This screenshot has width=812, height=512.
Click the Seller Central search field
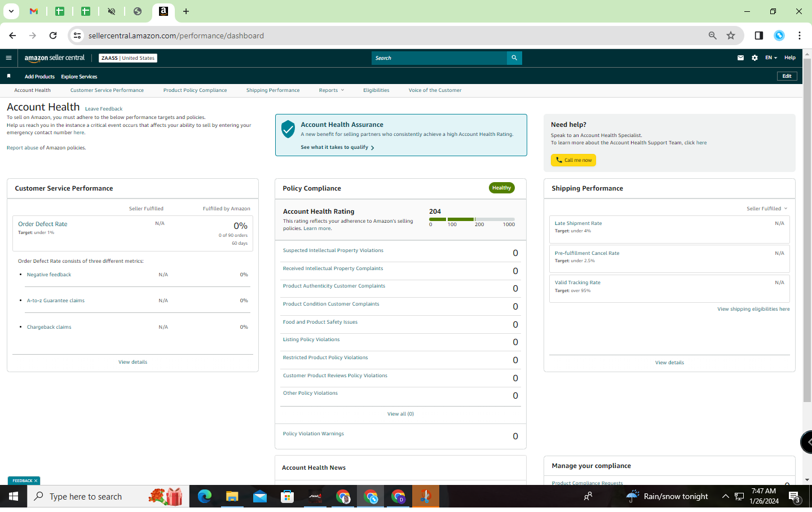(x=439, y=58)
